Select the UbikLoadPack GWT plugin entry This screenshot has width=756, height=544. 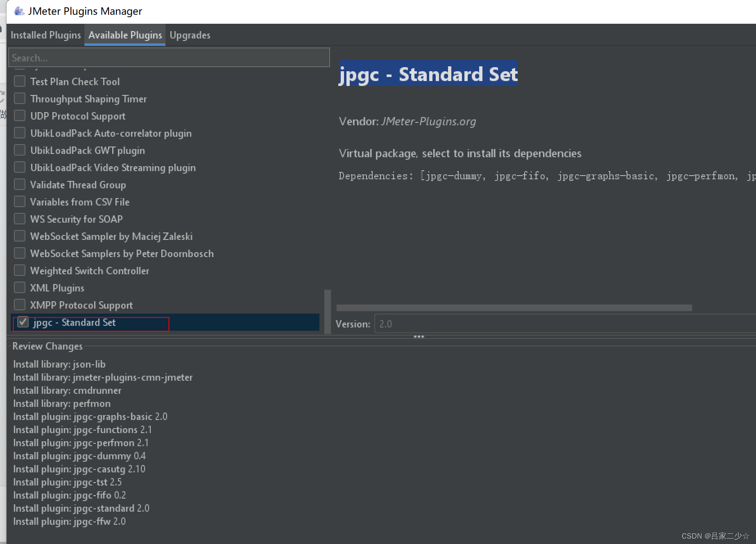tap(87, 150)
